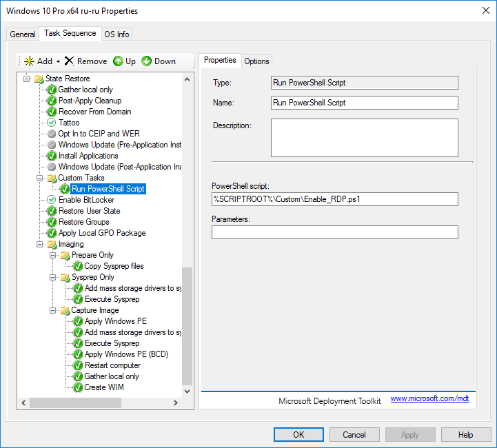497x448 pixels.
Task: Select the Task Sequence tab
Action: 70,33
